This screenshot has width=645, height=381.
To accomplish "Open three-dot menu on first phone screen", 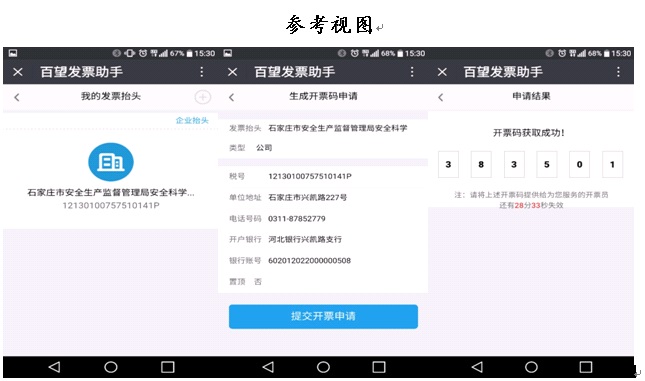I will point(202,72).
